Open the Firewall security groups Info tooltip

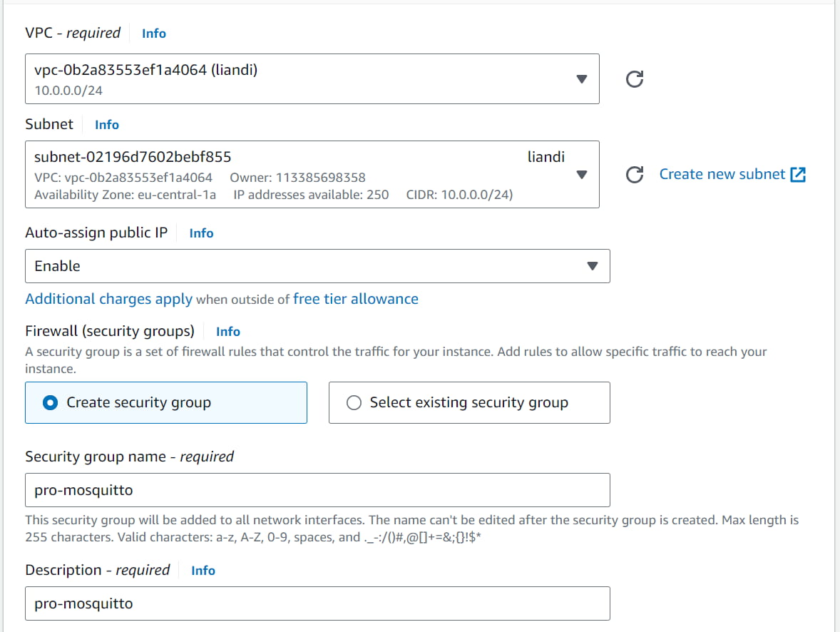coord(227,331)
